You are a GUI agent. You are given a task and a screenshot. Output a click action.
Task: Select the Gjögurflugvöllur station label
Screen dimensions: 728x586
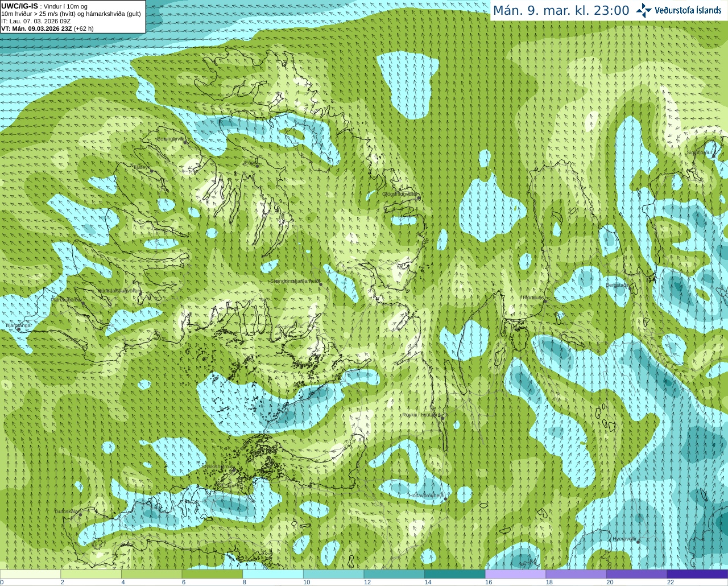(399, 194)
